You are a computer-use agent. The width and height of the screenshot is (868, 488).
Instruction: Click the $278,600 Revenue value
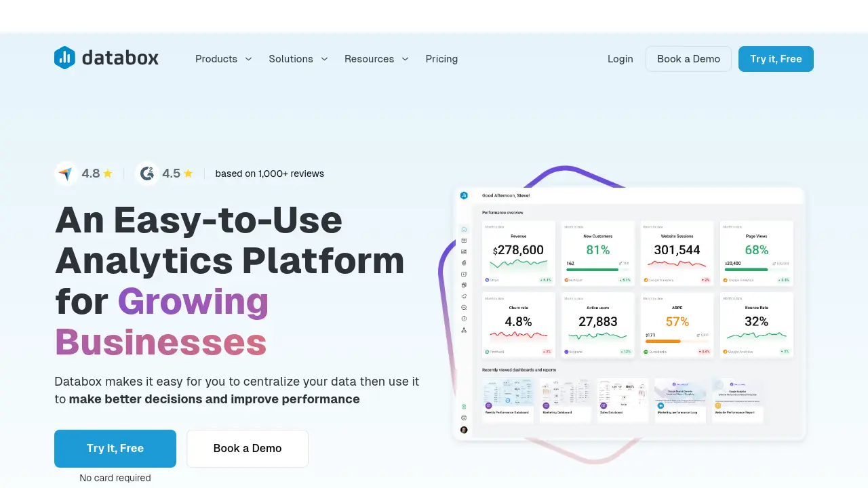518,250
